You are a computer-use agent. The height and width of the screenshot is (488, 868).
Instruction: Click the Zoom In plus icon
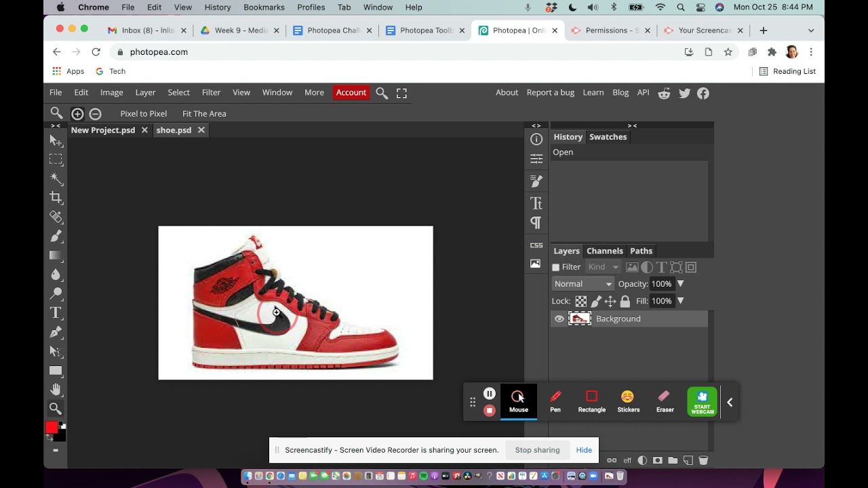click(77, 114)
